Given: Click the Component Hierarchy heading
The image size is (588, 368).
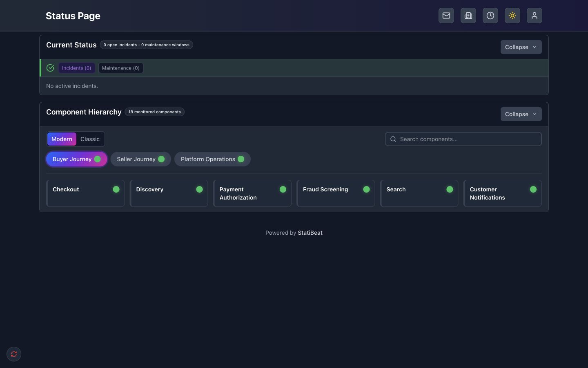Looking at the screenshot, I should click(84, 112).
